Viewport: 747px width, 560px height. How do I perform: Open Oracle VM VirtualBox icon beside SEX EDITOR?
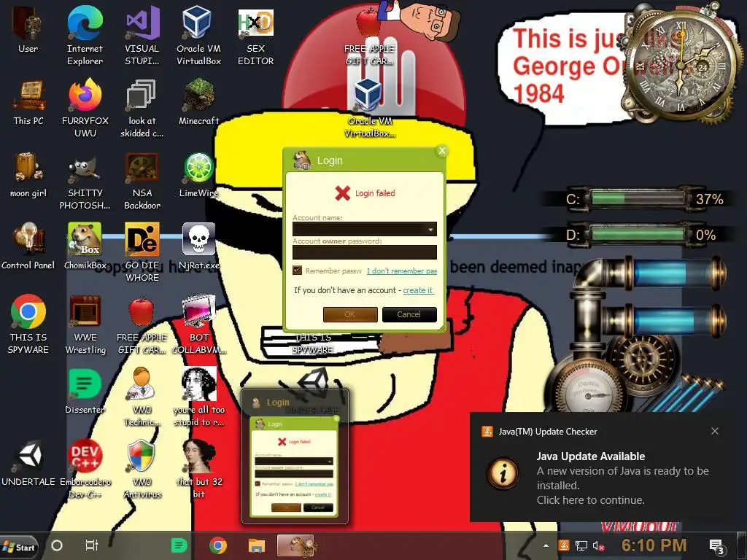(x=198, y=36)
